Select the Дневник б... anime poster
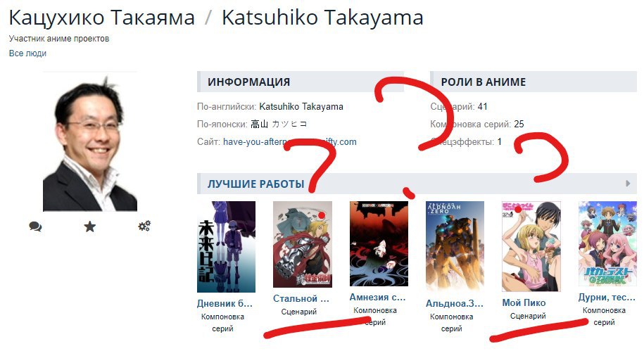Screen dimensions: 644x351 pyautogui.click(x=227, y=247)
